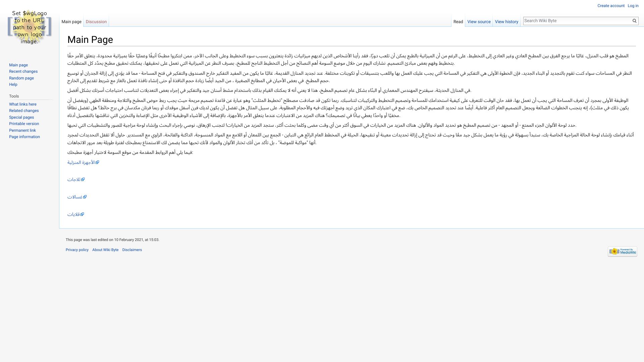
Task: Click the Log in link
Action: tap(633, 6)
